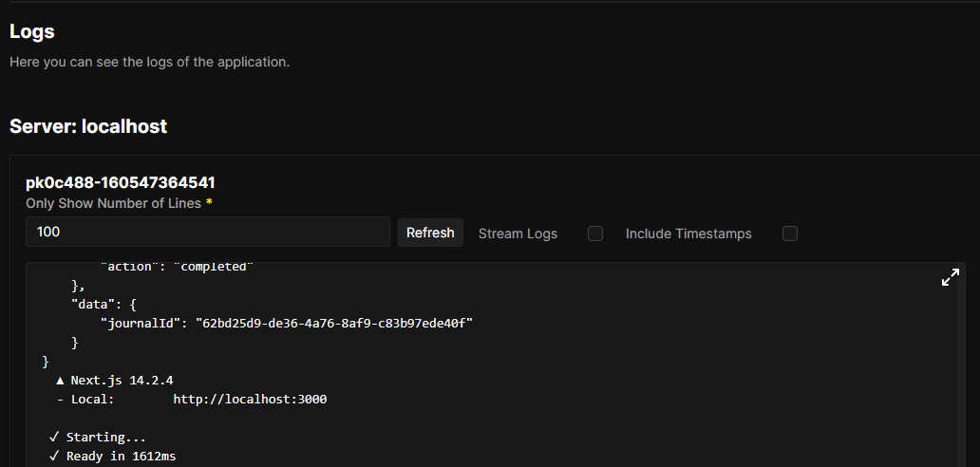
Task: Click the Include Timestamps label text
Action: click(688, 233)
